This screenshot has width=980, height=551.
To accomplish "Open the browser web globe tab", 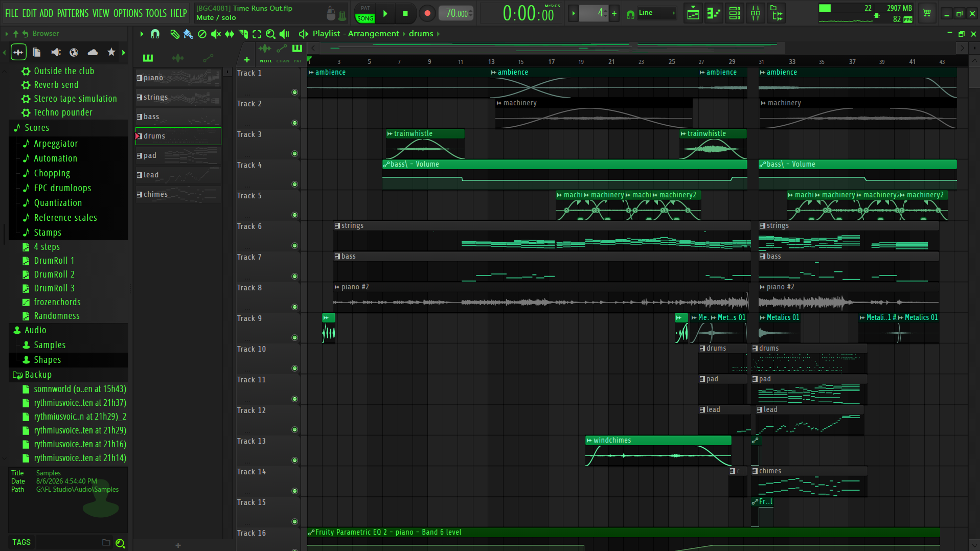I will tap(74, 52).
